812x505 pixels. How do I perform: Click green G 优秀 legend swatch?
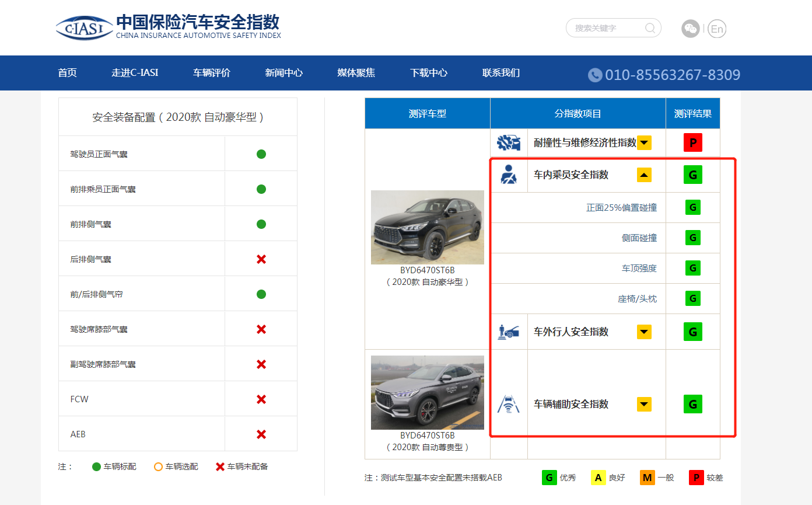click(x=549, y=478)
